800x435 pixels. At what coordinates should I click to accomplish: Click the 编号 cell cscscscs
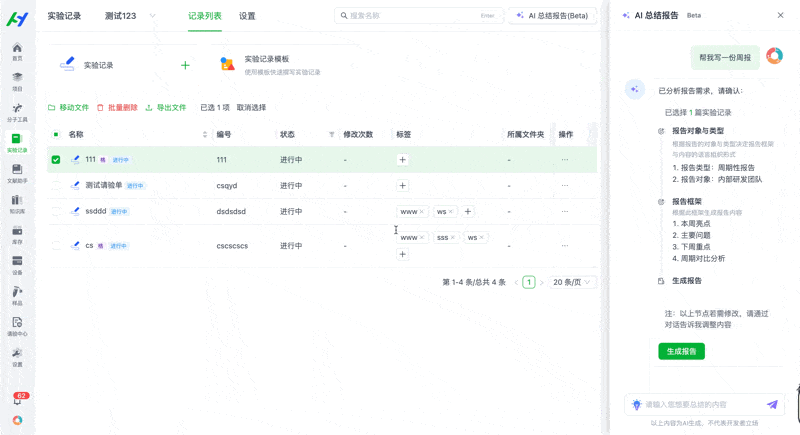(232, 246)
